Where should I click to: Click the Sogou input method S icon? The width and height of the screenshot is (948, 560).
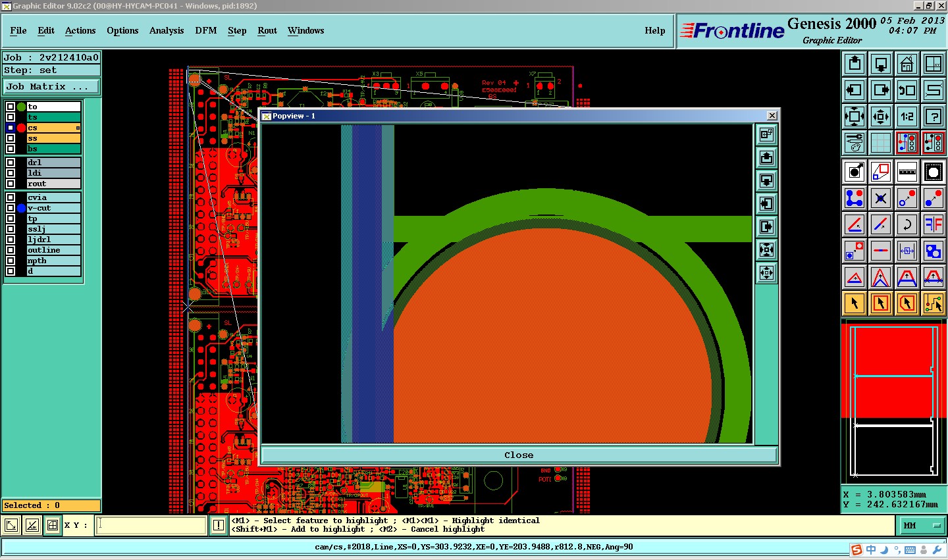tap(856, 550)
